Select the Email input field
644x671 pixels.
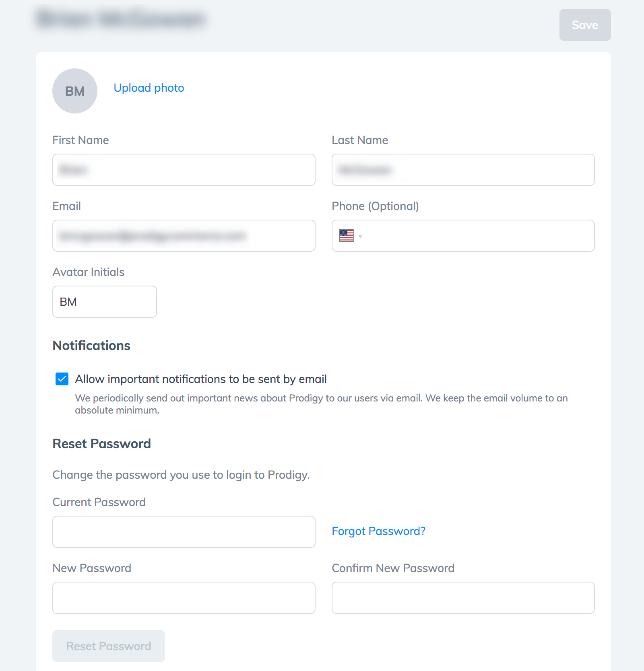click(x=184, y=236)
